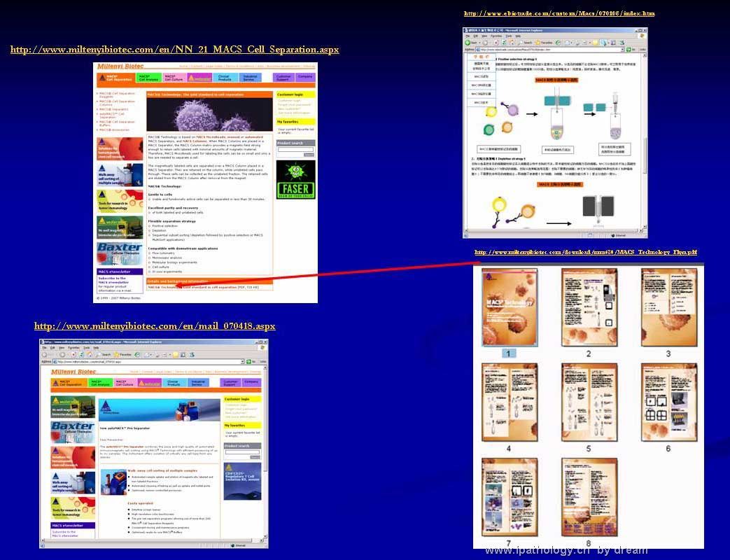Viewport: 730px width, 560px height.
Task: Open Customer Support tab on top Miltenyi page
Action: click(283, 78)
